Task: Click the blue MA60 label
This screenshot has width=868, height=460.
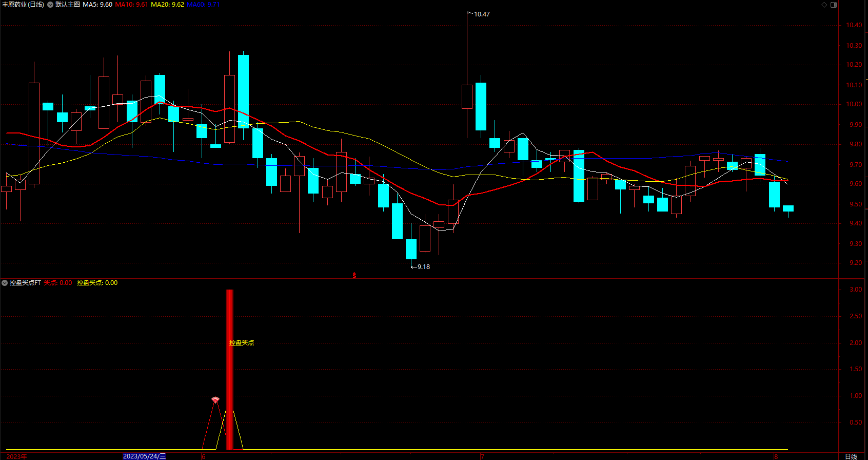Action: (x=203, y=5)
